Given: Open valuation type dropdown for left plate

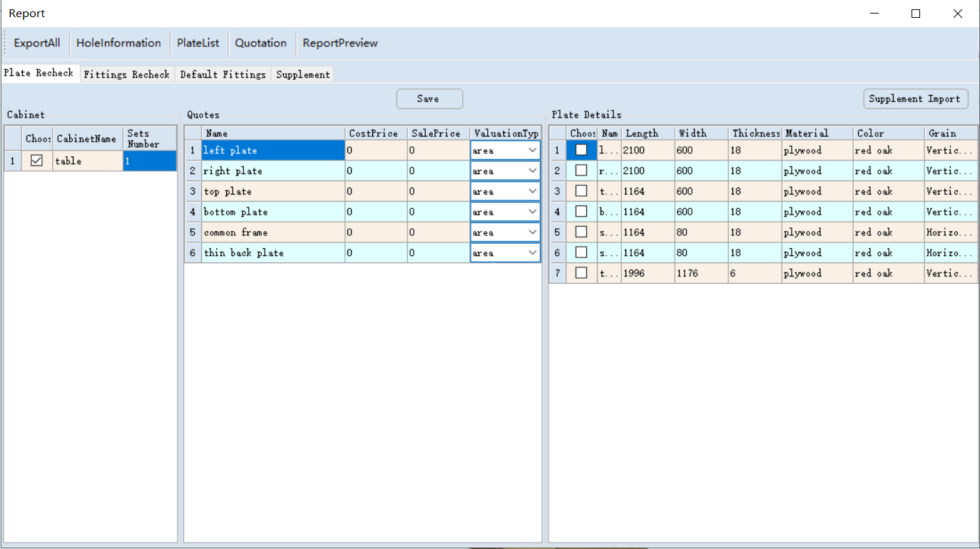Looking at the screenshot, I should (x=532, y=150).
